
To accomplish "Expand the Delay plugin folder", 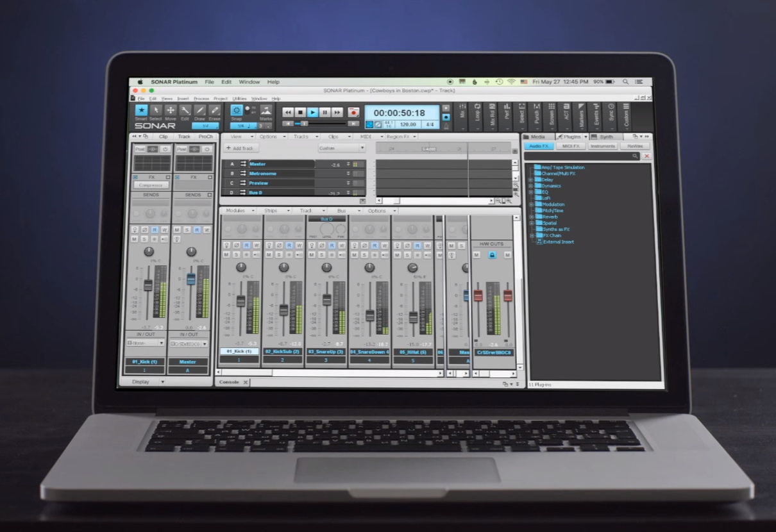I will 531,179.
